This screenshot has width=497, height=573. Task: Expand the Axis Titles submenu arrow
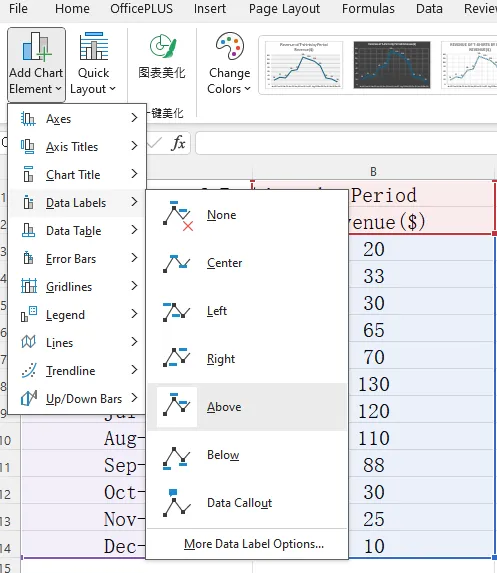[134, 146]
